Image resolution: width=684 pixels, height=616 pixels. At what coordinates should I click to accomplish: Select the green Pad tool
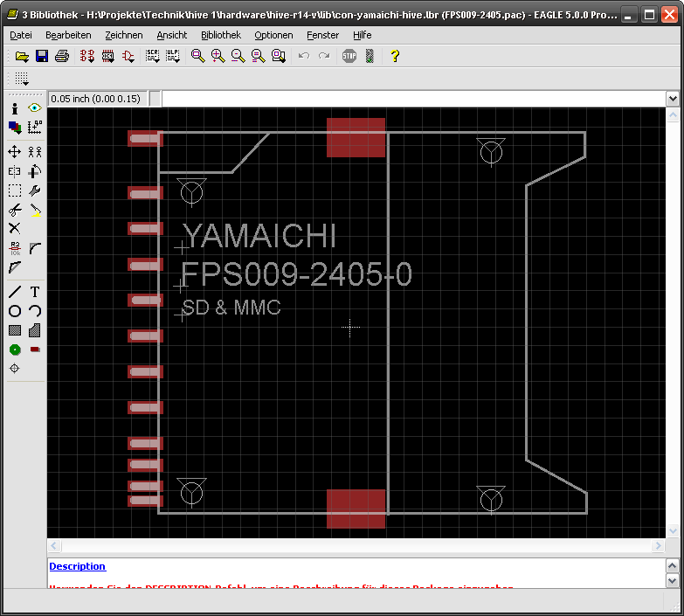(15, 350)
